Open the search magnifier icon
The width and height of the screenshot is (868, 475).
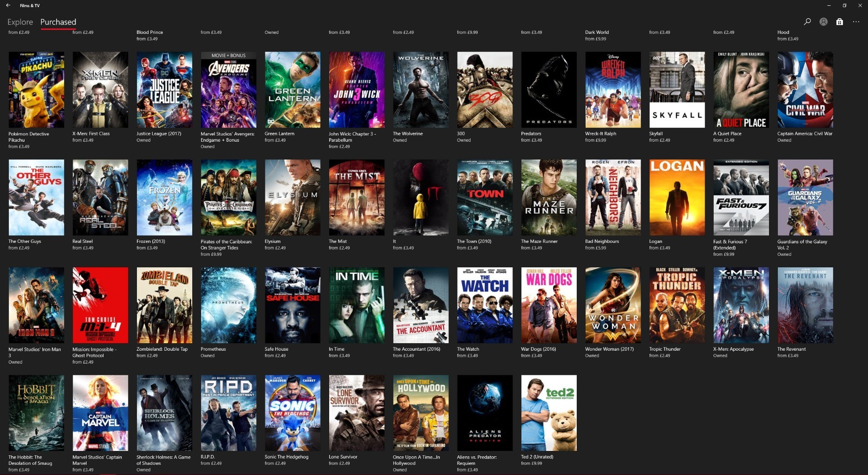click(807, 21)
